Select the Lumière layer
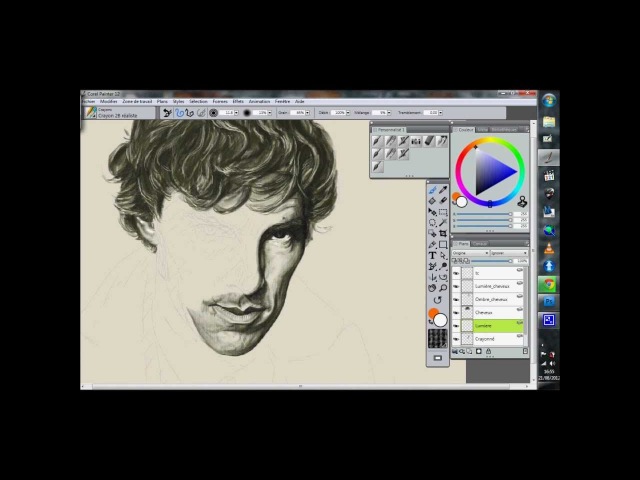The image size is (640, 480). [x=498, y=326]
